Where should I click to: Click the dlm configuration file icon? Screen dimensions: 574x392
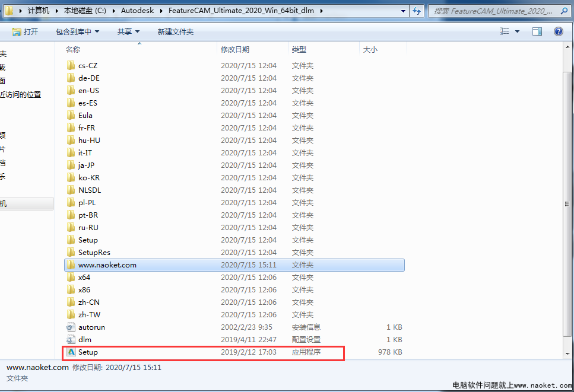pyautogui.click(x=71, y=339)
